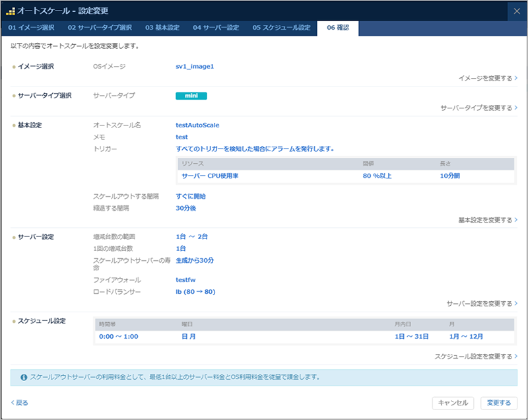Click the auto-scale grid icon in the title bar
Screen dimensions: 528x420
click(12, 10)
